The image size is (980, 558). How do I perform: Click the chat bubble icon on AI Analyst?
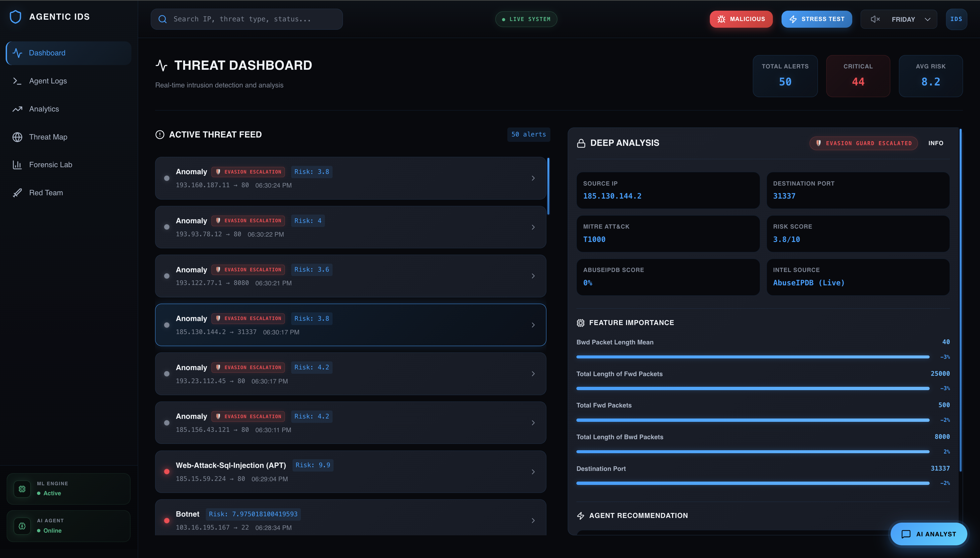906,534
